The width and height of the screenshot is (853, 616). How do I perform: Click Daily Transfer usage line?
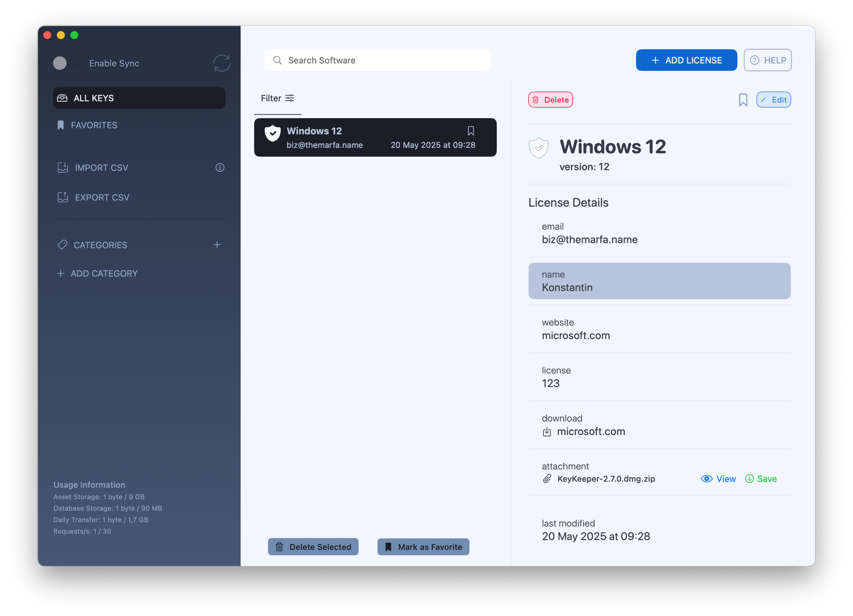click(101, 520)
